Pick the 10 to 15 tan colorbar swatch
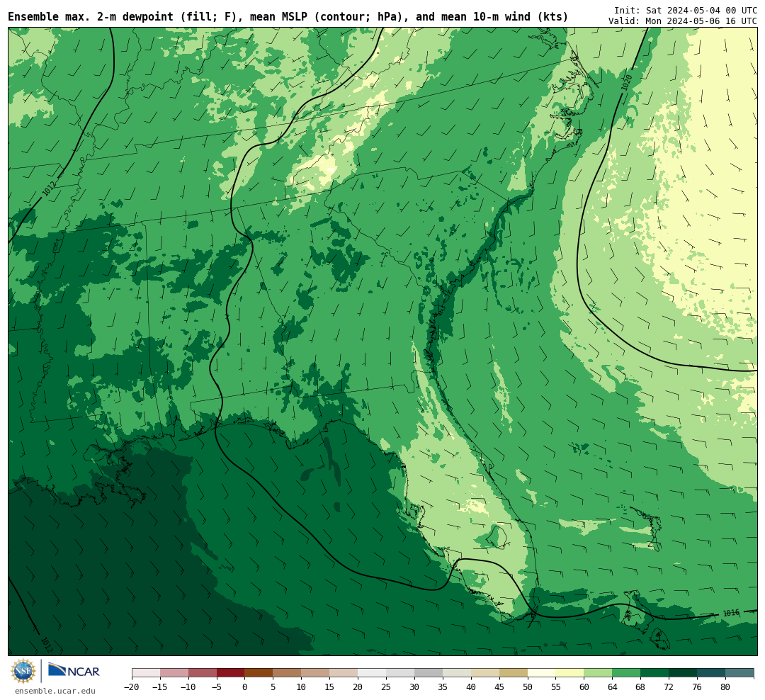 tap(316, 673)
